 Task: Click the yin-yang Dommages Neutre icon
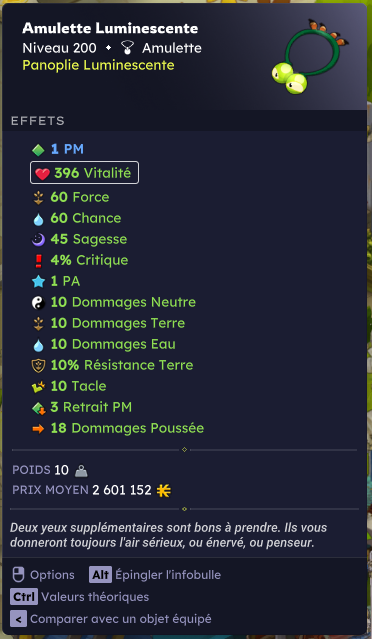pyautogui.click(x=38, y=303)
